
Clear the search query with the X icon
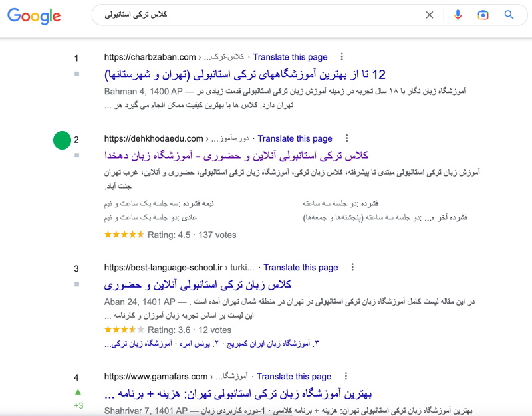[429, 15]
